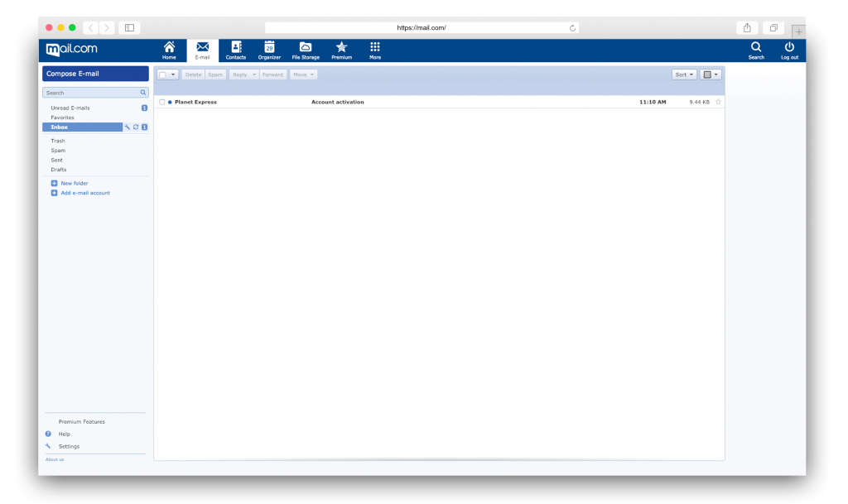Open the Drafts folder
Image resolution: width=848 pixels, height=504 pixels.
[x=59, y=170]
